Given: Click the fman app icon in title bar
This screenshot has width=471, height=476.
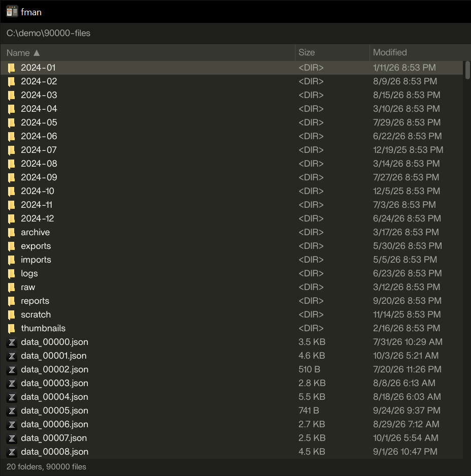Looking at the screenshot, I should point(12,12).
